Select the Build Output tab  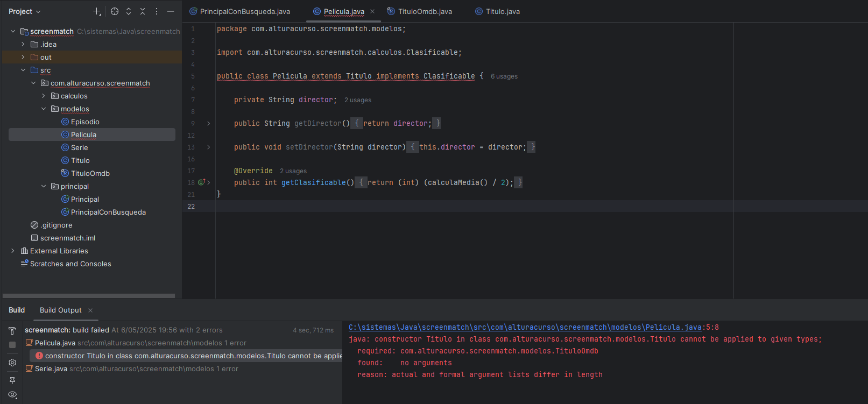coord(61,310)
